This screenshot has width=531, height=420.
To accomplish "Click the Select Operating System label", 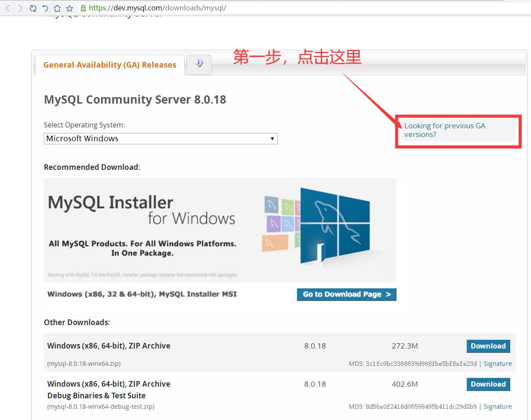I will click(84, 125).
